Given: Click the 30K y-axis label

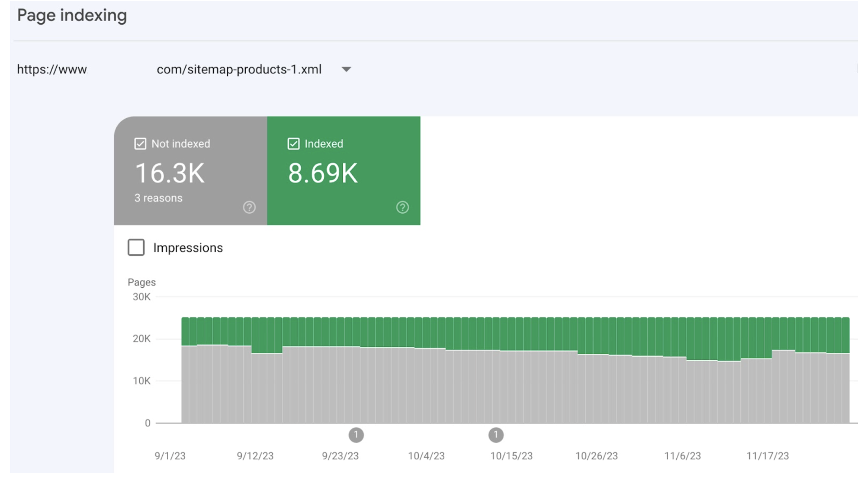Looking at the screenshot, I should tap(142, 297).
